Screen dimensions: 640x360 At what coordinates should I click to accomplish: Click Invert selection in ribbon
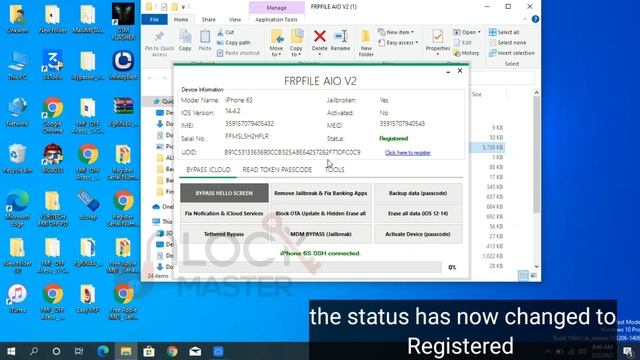click(x=511, y=53)
